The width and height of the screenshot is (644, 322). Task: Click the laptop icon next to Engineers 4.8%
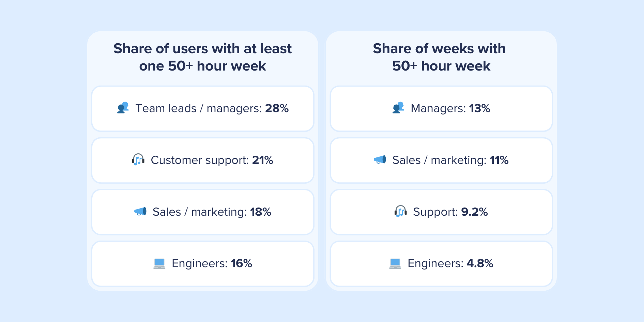pos(395,263)
